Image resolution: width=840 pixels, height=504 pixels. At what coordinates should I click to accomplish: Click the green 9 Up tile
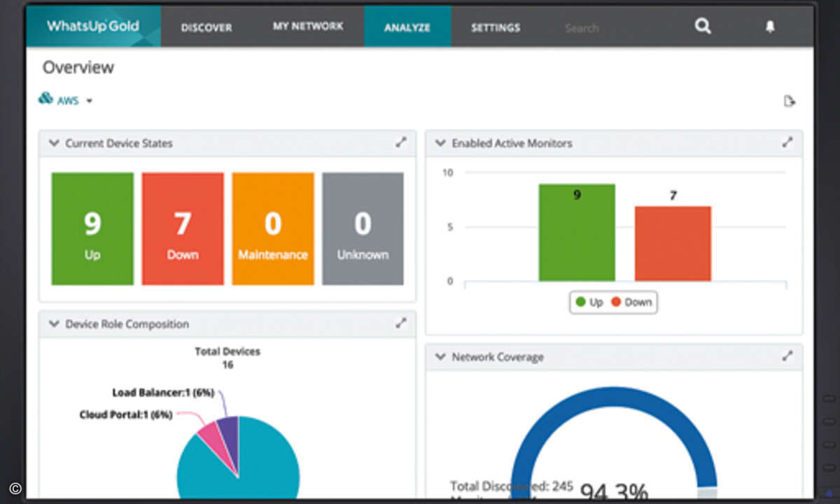pos(92,229)
